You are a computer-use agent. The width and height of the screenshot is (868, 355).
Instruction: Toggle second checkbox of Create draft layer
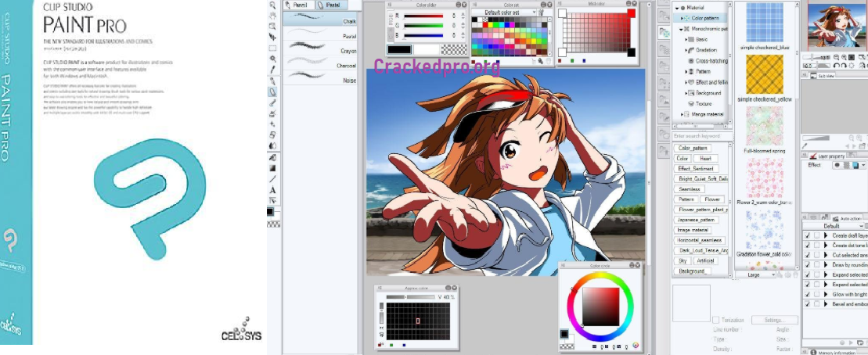[x=816, y=235]
